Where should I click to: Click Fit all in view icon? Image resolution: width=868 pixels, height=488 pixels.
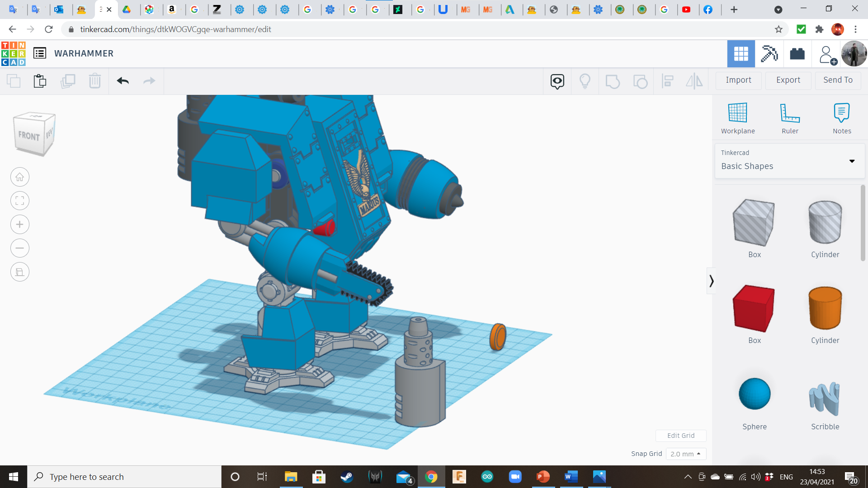(x=20, y=201)
